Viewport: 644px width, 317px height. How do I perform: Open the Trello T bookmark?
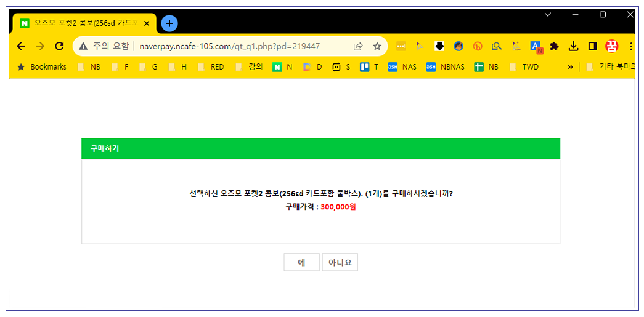pyautogui.click(x=369, y=67)
